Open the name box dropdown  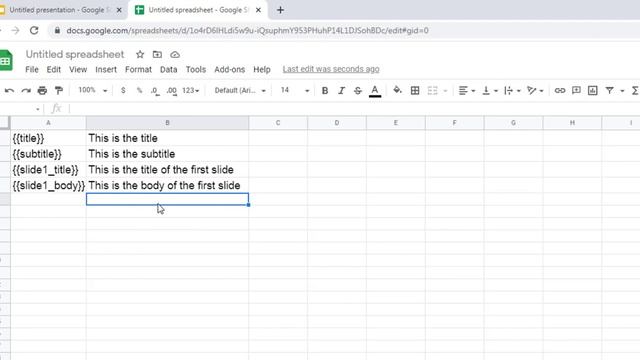38,109
